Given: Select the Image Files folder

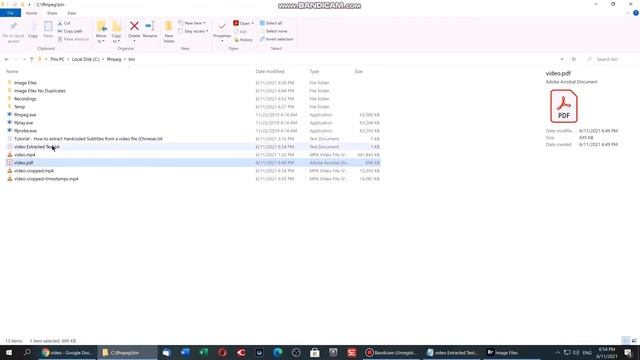Looking at the screenshot, I should tap(25, 83).
